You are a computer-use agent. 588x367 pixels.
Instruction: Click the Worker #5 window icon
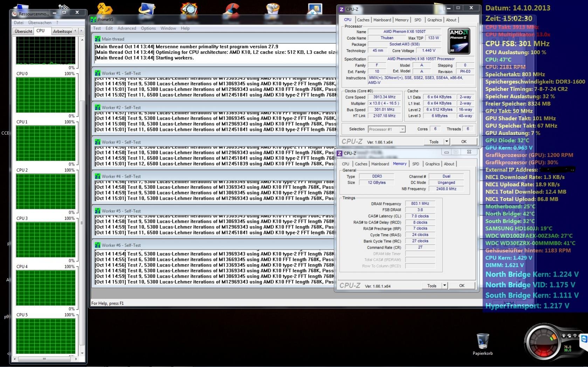point(97,211)
